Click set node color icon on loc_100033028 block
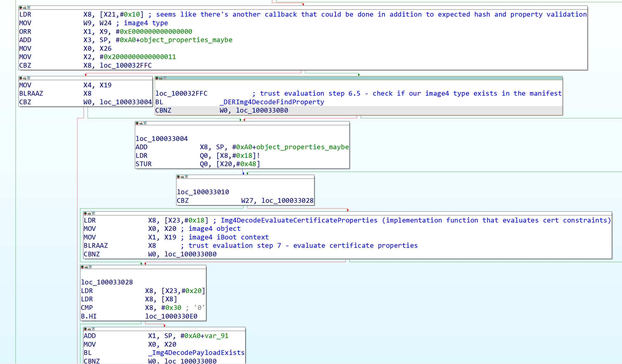This screenshot has width=622, height=364. (x=82, y=267)
